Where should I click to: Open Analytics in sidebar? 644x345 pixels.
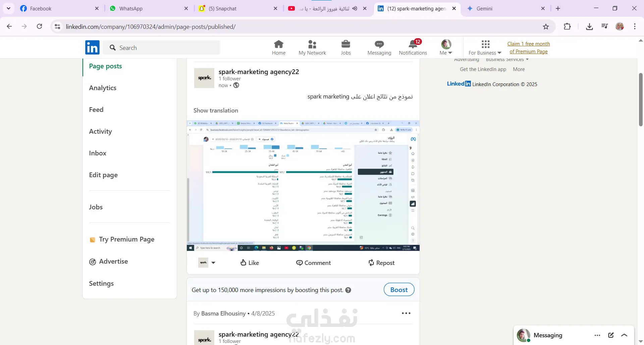point(103,88)
